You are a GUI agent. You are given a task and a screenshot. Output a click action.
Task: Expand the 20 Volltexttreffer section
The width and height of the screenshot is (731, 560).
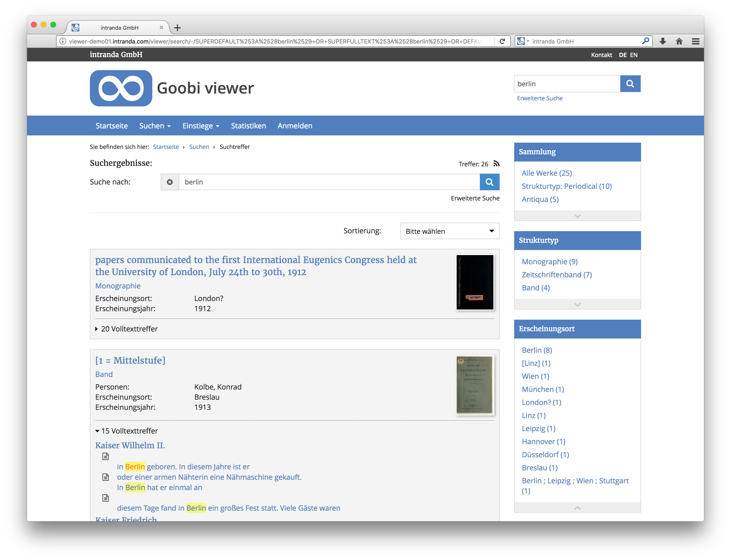coord(127,329)
